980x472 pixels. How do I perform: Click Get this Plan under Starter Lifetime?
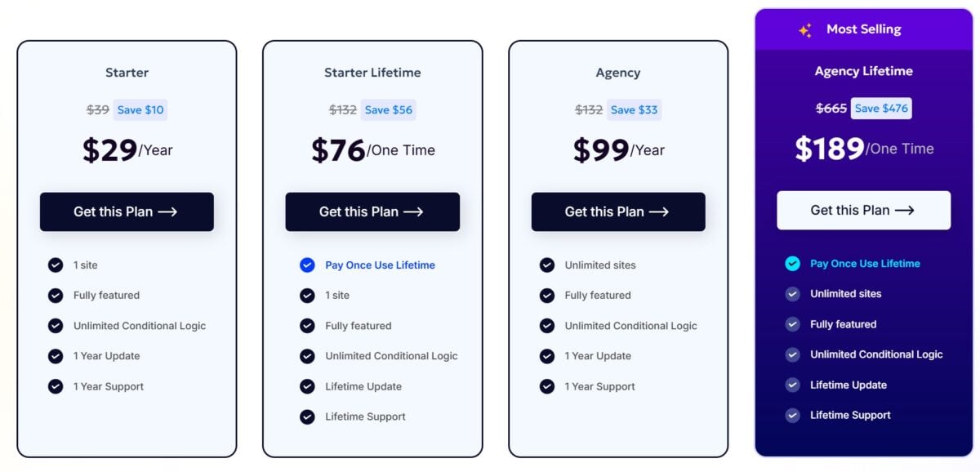[x=372, y=212]
